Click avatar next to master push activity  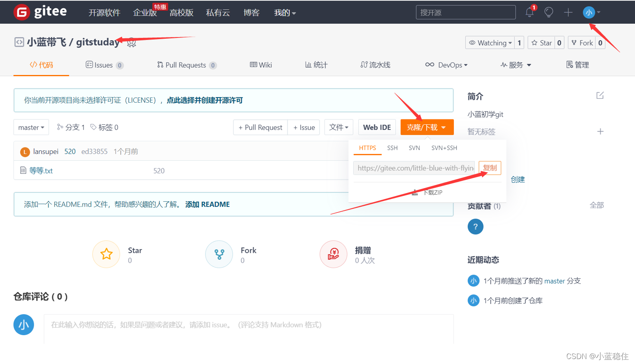[x=473, y=281]
